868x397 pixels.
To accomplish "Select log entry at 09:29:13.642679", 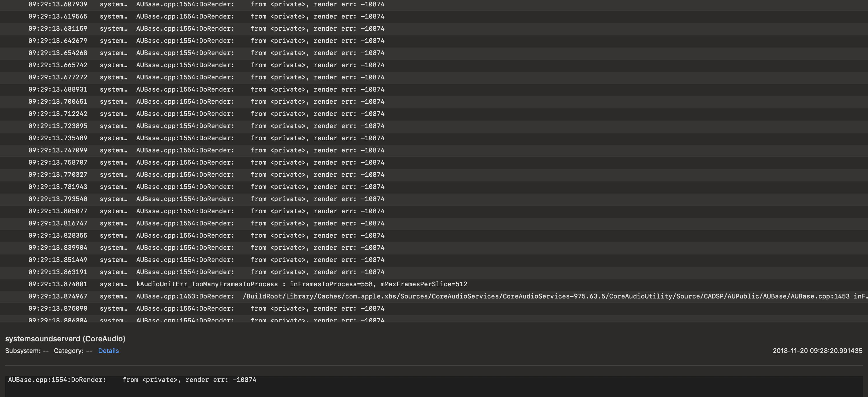I will click(434, 41).
